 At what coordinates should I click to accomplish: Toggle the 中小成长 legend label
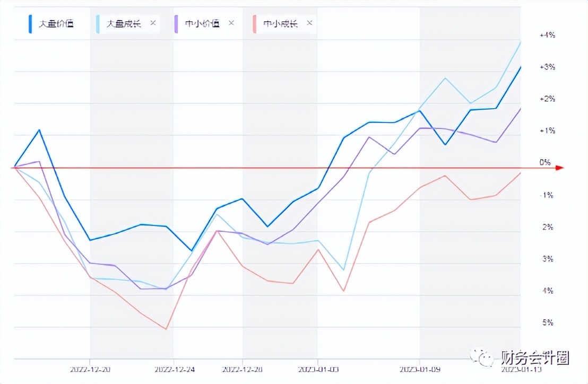point(281,24)
